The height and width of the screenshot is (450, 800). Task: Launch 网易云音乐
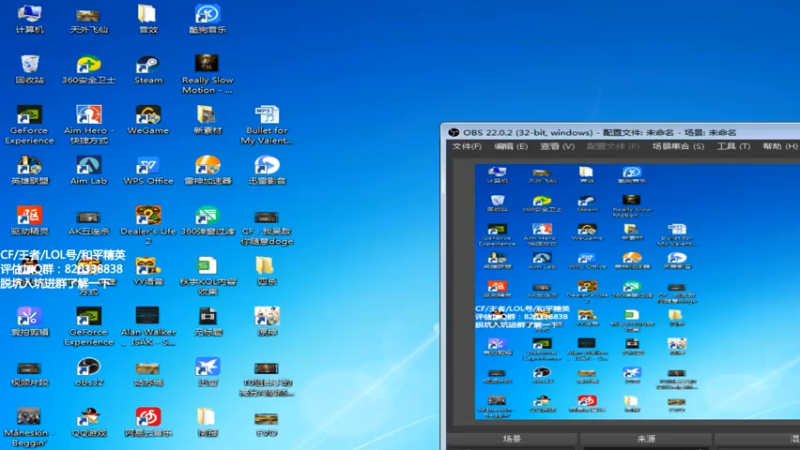pyautogui.click(x=148, y=422)
